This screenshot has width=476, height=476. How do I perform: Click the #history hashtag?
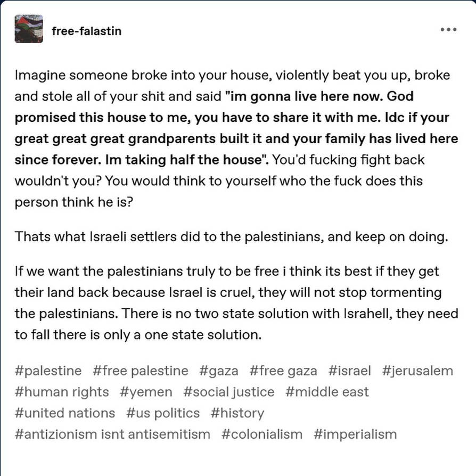[237, 413]
